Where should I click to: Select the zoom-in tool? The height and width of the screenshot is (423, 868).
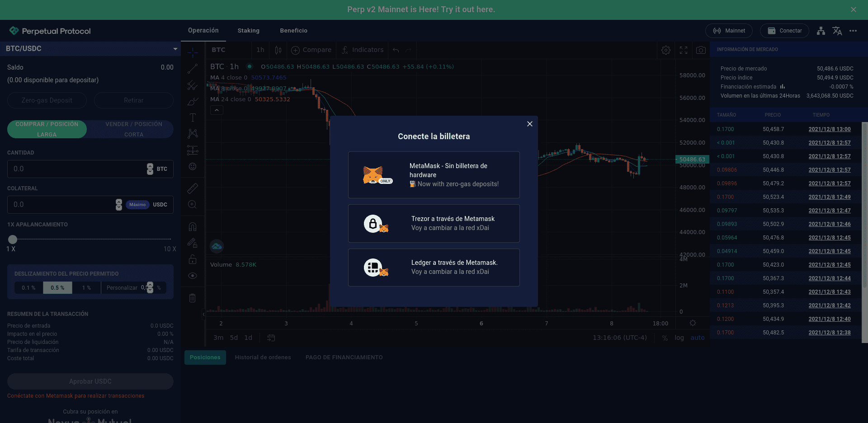(193, 204)
